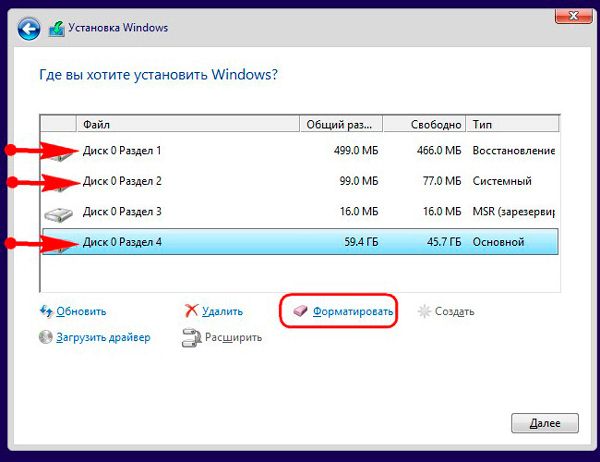Click the Системный type cell

(502, 181)
